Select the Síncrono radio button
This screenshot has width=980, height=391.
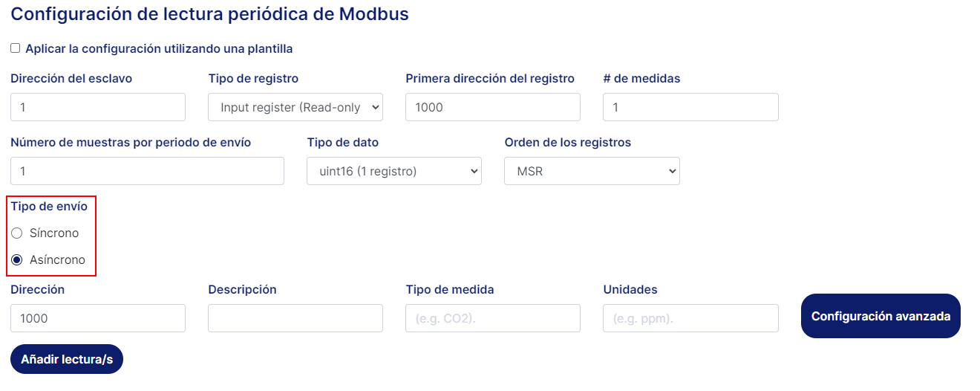pos(17,233)
